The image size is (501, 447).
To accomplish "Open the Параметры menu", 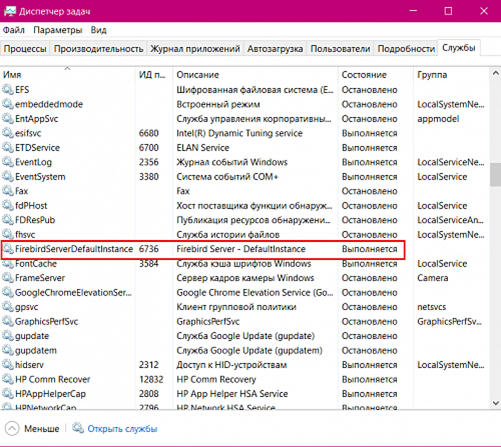I will [x=58, y=30].
